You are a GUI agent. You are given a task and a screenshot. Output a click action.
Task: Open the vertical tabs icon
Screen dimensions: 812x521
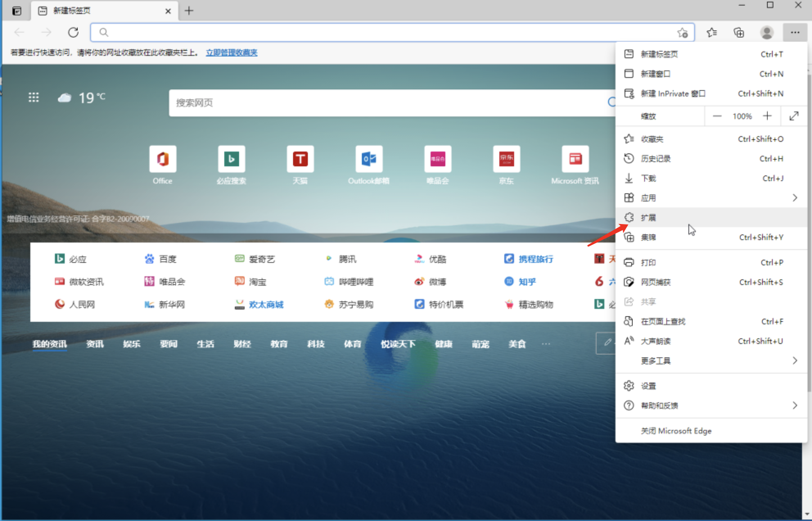(17, 11)
